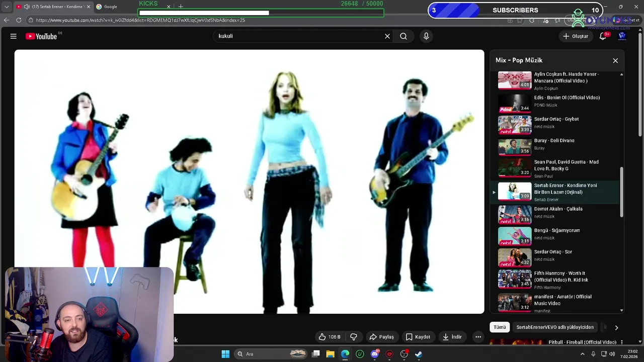
Task: Go back with the browser back arrow
Action: (x=6, y=20)
